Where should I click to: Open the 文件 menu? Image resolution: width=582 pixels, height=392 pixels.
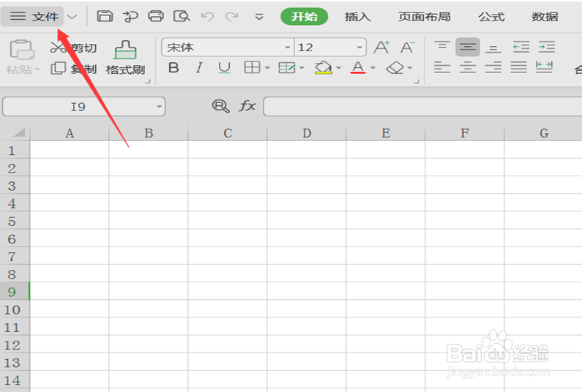(x=33, y=17)
